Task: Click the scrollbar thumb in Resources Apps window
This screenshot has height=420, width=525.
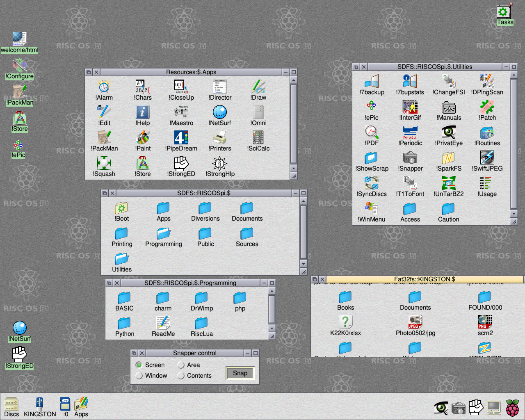Action: tap(293, 124)
